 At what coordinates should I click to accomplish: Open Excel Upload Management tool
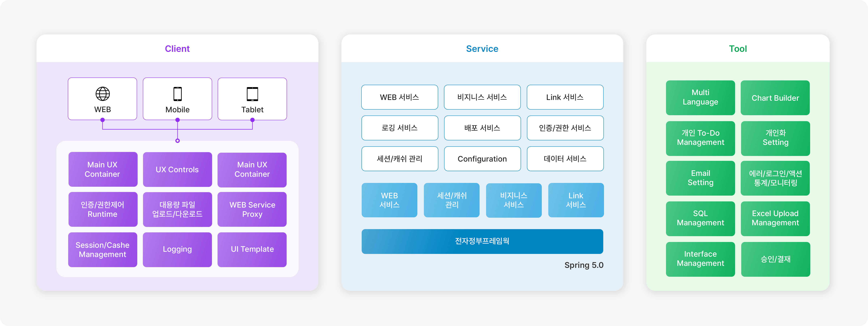coord(775,218)
